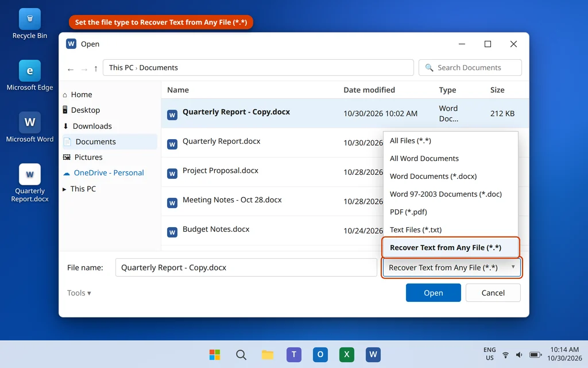Screen dimensions: 588x368
Task: Go to Pictures in the sidebar
Action: point(110,158)
